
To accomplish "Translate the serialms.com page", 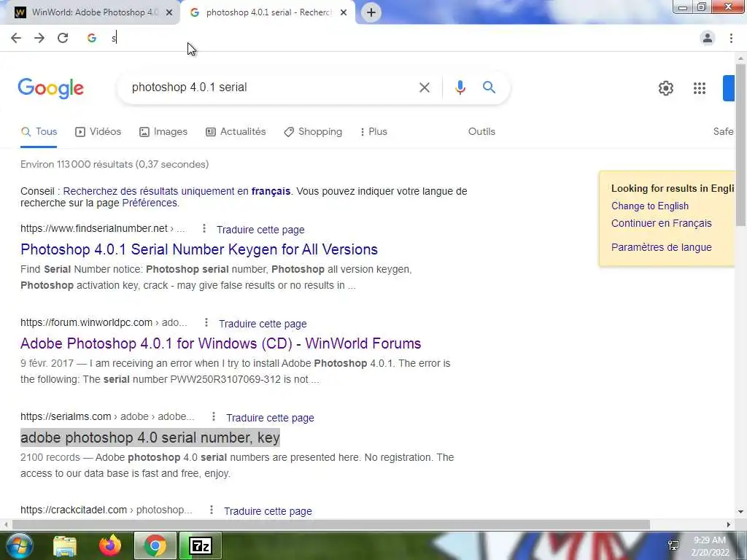I will [x=270, y=418].
